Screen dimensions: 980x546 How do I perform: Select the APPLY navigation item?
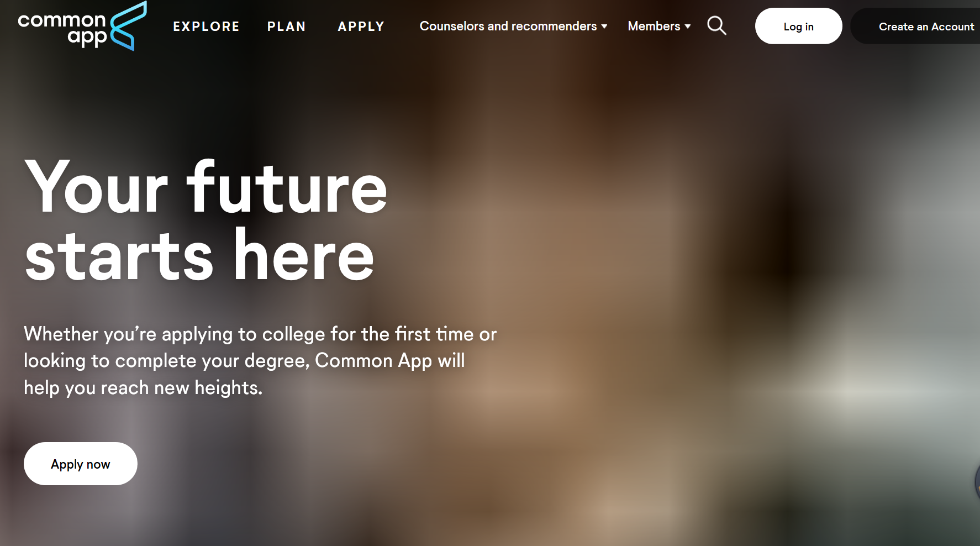tap(361, 27)
